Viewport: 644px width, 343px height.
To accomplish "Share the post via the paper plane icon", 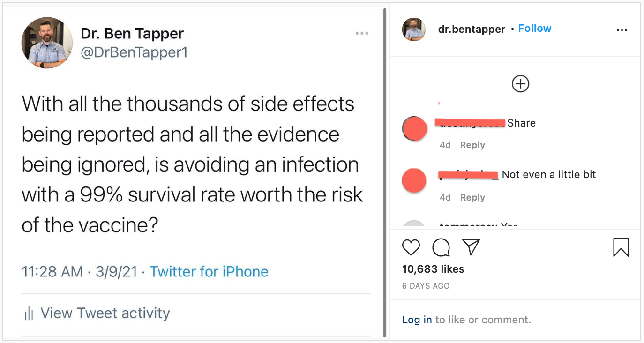I will pos(471,247).
